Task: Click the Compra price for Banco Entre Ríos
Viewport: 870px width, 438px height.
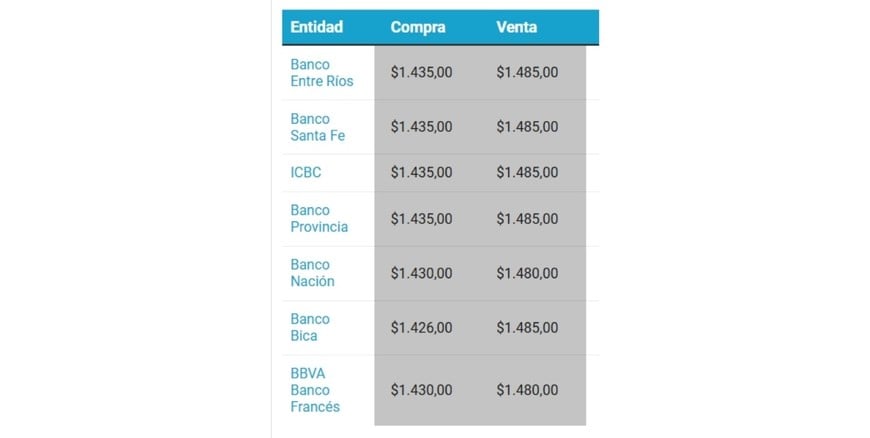Action: pos(421,72)
